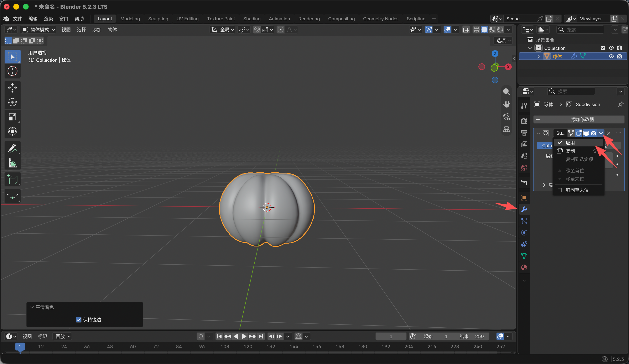
Task: Toggle camera view icon in viewport
Action: tap(506, 117)
